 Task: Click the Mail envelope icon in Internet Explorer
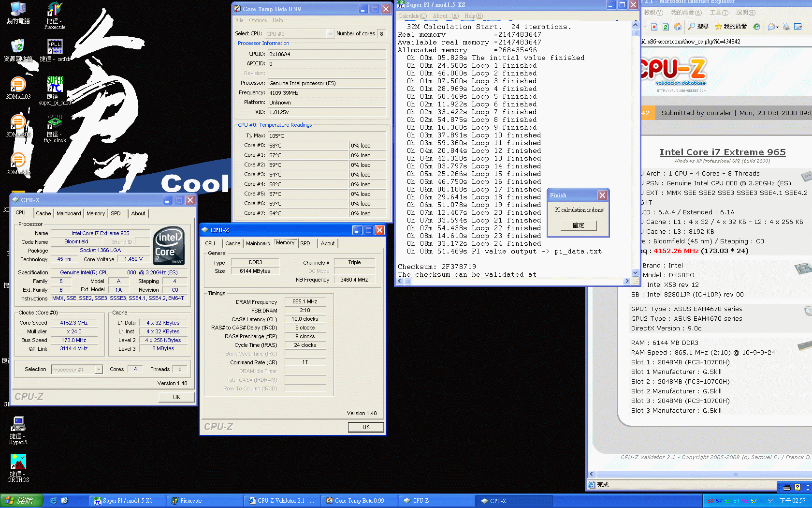pos(771,27)
